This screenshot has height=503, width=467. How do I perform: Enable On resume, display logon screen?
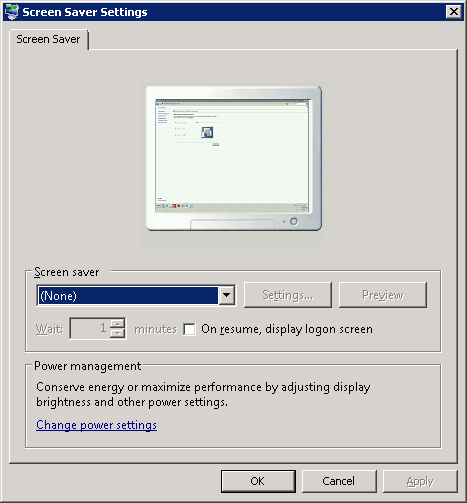tap(189, 329)
